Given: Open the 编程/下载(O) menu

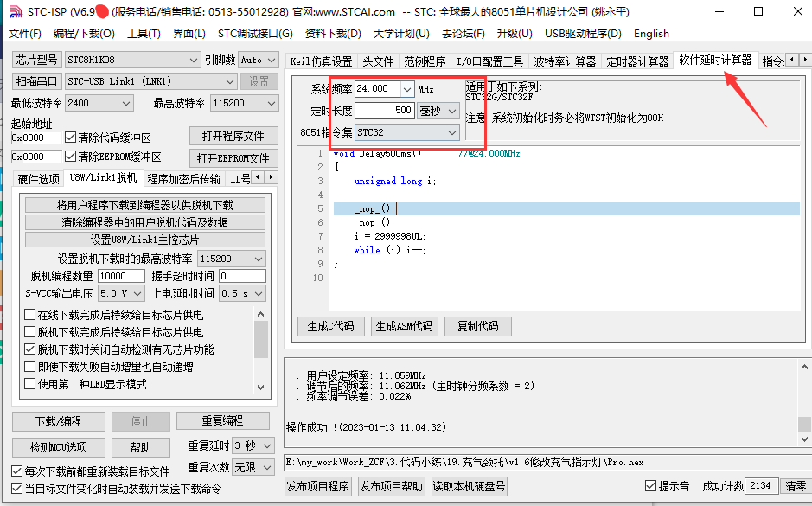Looking at the screenshot, I should [x=84, y=34].
